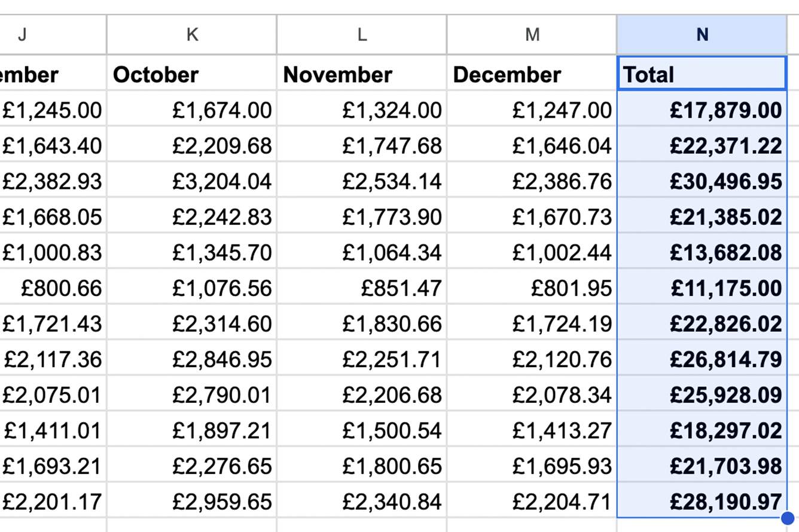The image size is (799, 532).
Task: Select the cell showing £17,879.00
Action: tap(701, 109)
